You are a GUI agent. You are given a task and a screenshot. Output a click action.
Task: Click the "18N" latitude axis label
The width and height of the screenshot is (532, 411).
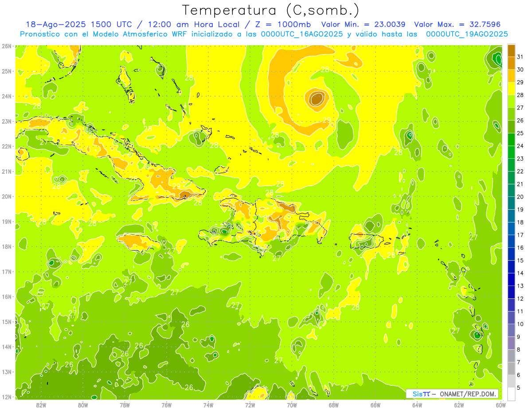(x=6, y=247)
